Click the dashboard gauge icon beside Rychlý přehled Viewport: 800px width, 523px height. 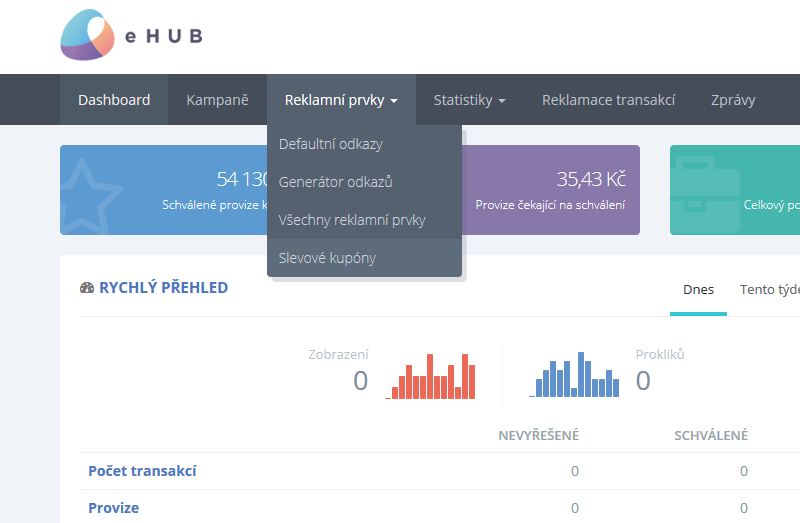(87, 288)
